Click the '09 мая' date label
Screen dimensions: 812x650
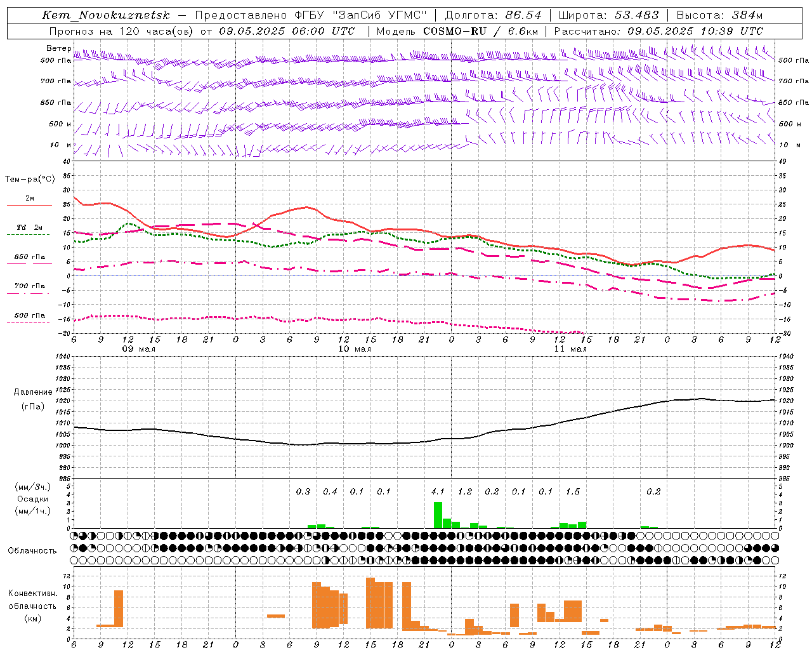coord(139,349)
